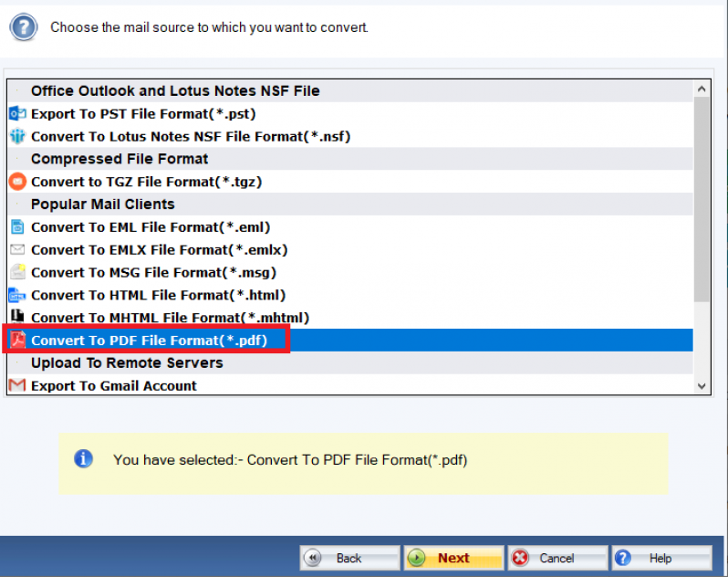The width and height of the screenshot is (728, 577).
Task: Select Export To Gmail Account
Action: click(x=350, y=385)
